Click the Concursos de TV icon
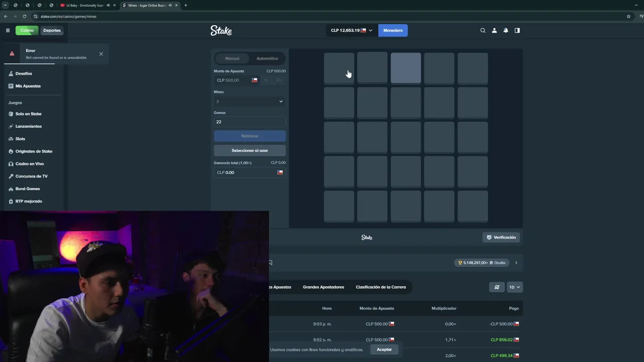 point(11,176)
